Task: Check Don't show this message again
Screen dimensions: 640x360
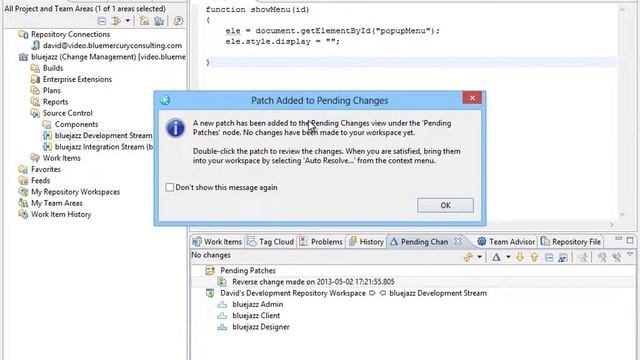Action: coord(169,187)
